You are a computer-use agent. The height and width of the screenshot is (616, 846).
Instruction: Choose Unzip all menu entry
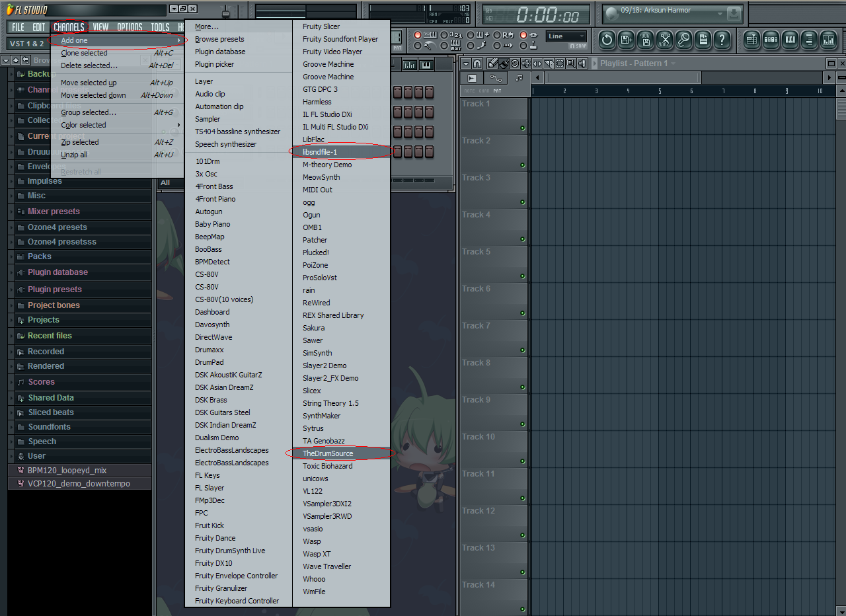click(118, 155)
